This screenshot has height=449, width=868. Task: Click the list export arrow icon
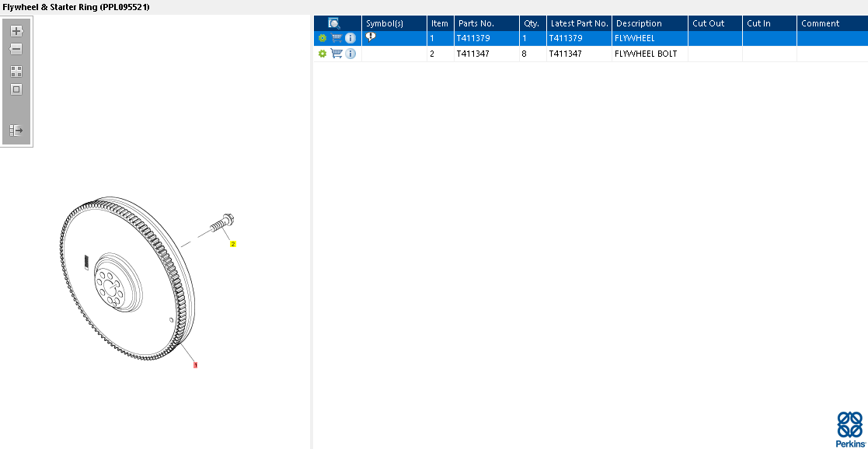tap(16, 131)
